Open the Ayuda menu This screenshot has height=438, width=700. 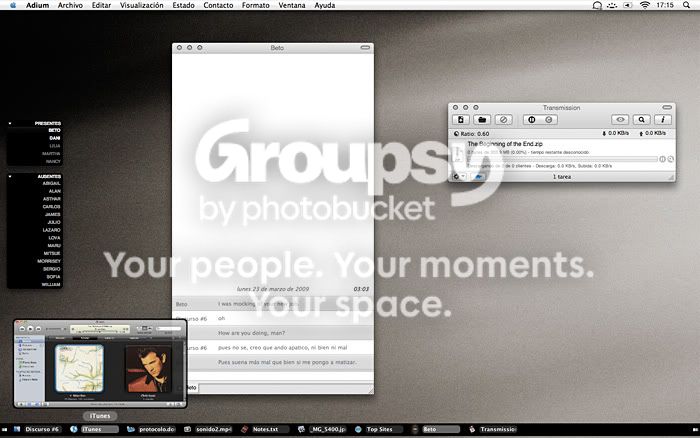pos(325,5)
